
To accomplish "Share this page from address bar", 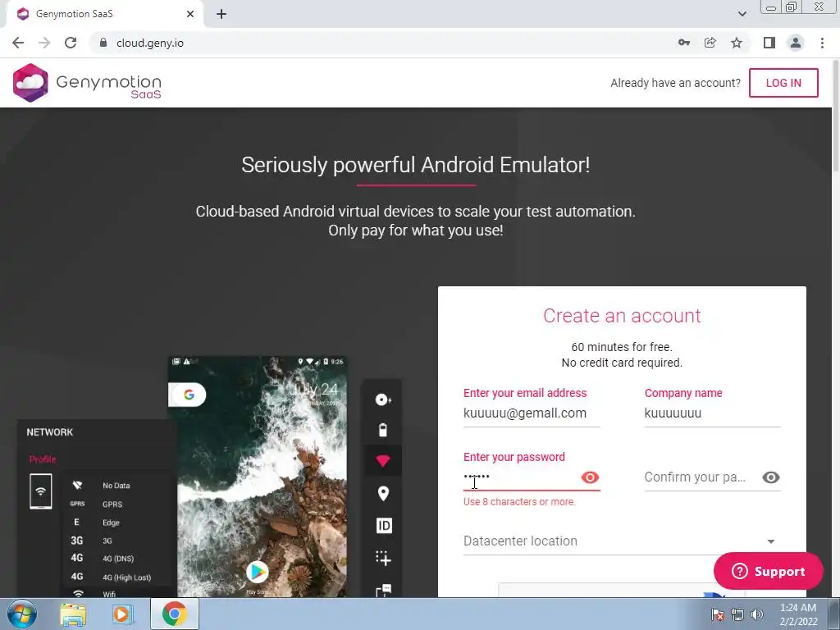I will click(710, 43).
